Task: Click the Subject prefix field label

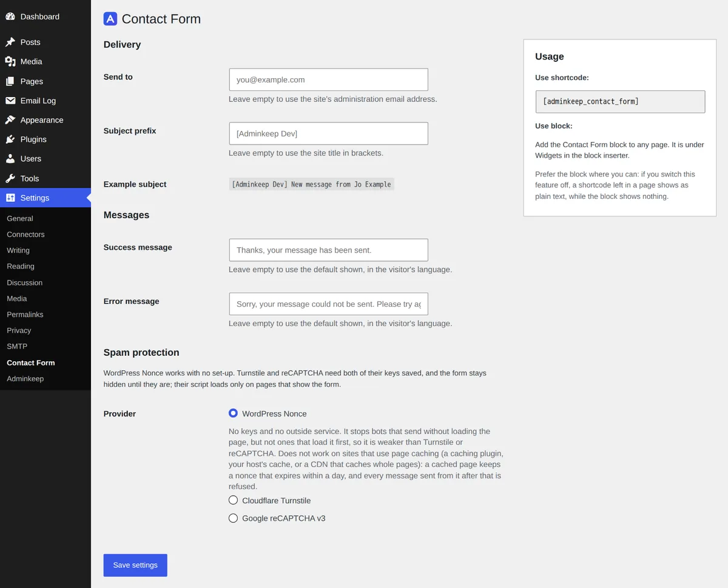Action: (x=130, y=131)
